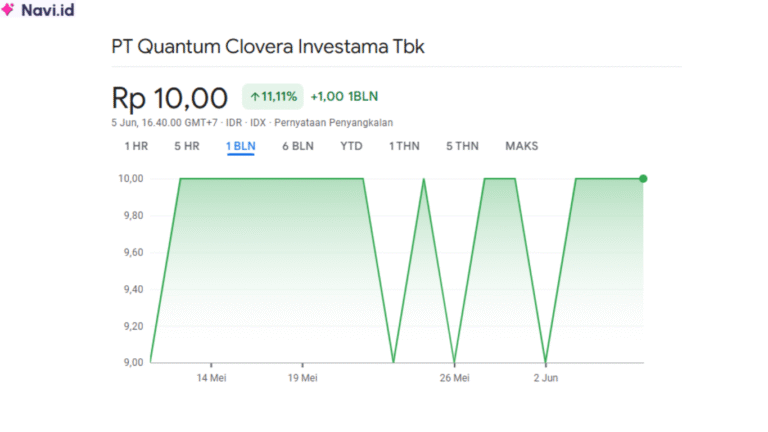Click the PT Quantum Clovera Investama Tbk title
The image size is (768, 432).
coord(267,47)
